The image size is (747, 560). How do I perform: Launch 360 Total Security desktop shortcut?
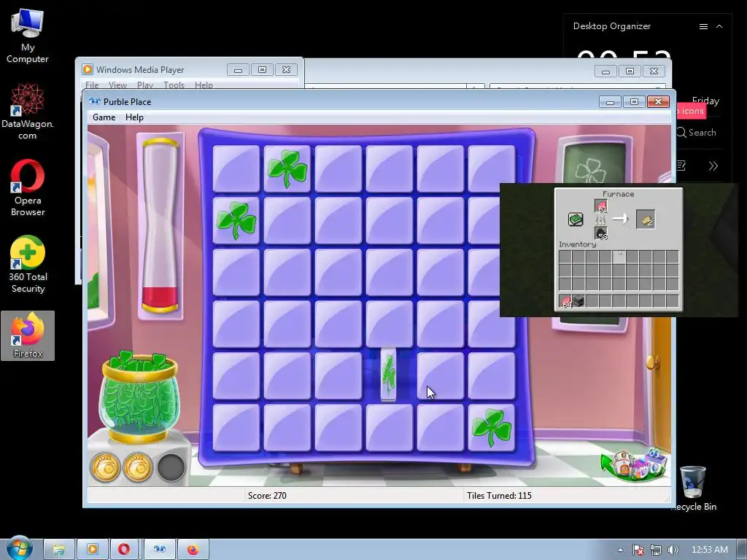click(x=27, y=264)
